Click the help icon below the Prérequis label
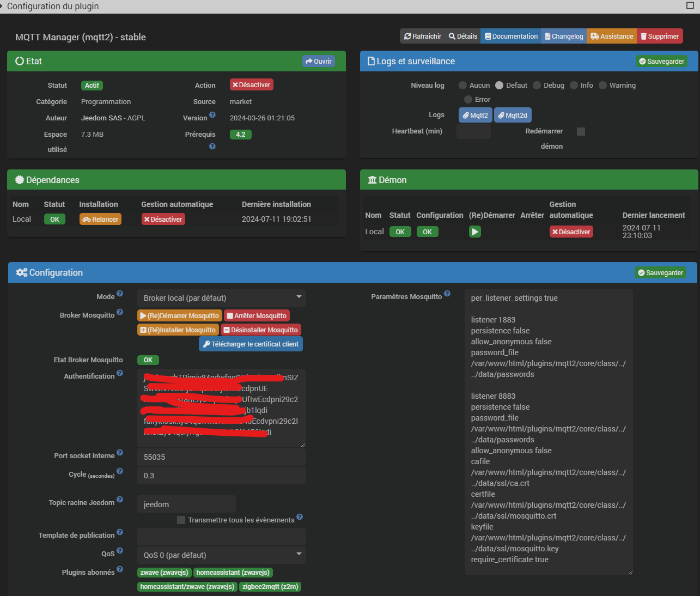This screenshot has height=596, width=700. point(212,147)
